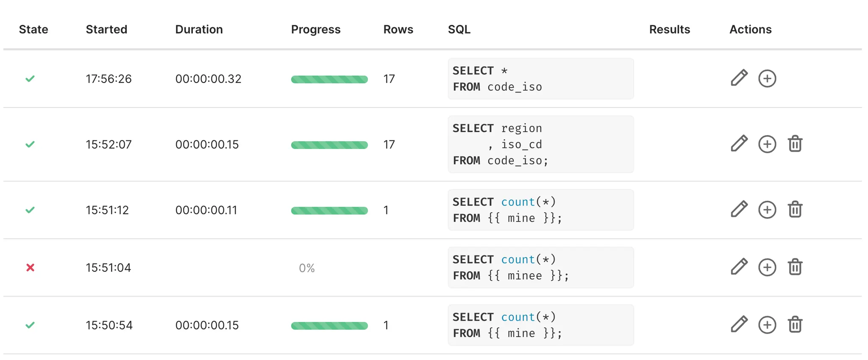The height and width of the screenshot is (360, 868).
Task: Click the 0% progress of the failed query
Action: point(306,268)
